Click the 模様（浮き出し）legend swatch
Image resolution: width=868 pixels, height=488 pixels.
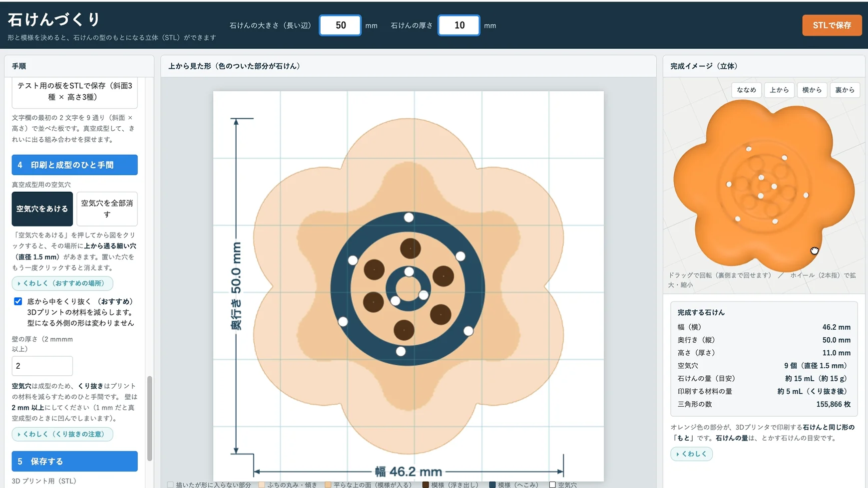click(426, 485)
